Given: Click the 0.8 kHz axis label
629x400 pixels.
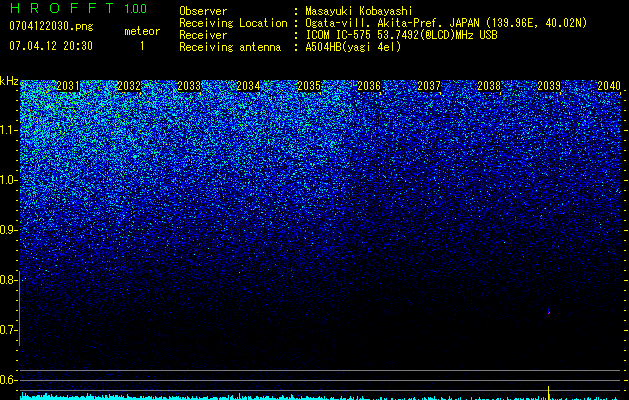Looking at the screenshot, I should point(9,280).
